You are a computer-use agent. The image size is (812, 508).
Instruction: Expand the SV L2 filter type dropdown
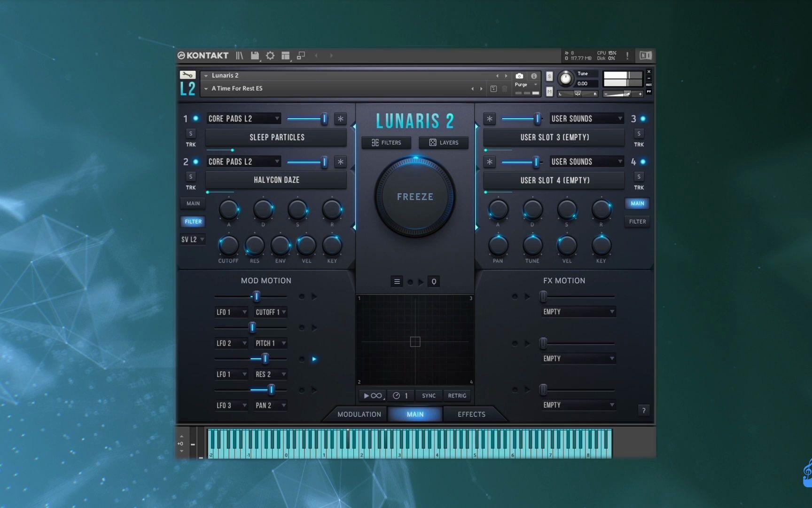coord(193,239)
